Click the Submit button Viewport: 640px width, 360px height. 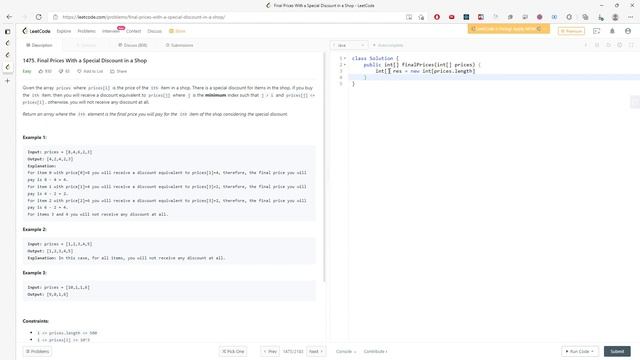pos(617,351)
